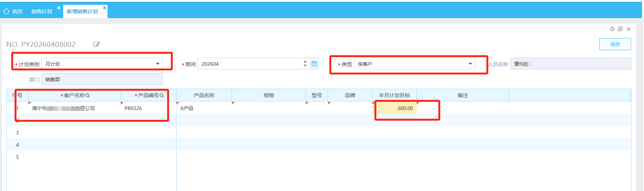Click the 品牌 column header
644x191 pixels.
tap(350, 95)
